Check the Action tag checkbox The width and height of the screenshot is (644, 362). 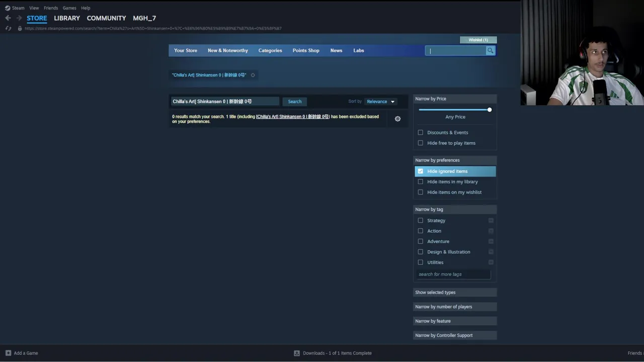(421, 231)
